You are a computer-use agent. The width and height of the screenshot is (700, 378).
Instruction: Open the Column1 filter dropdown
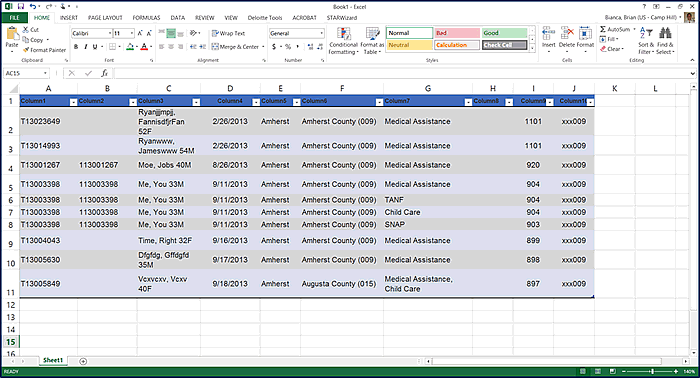click(x=73, y=102)
